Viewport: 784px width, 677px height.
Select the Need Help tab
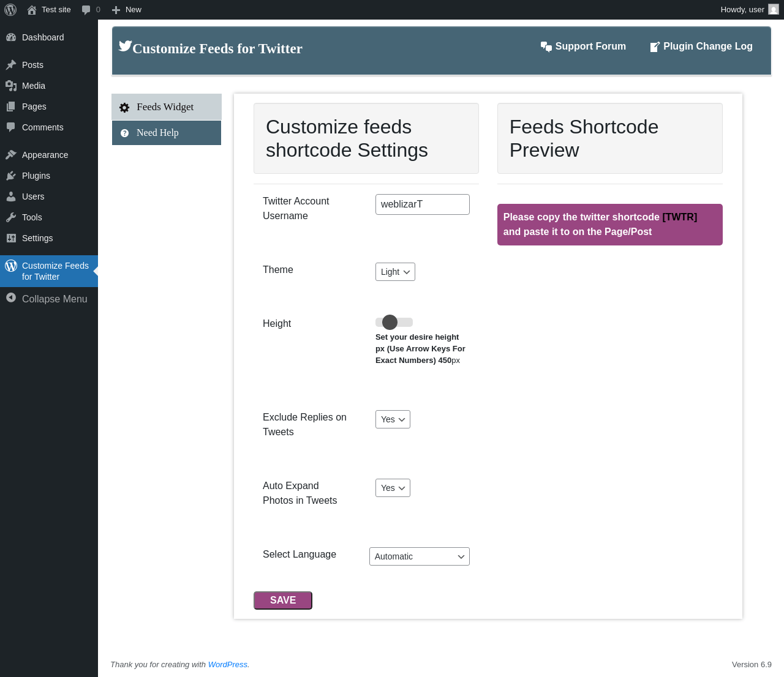click(167, 133)
